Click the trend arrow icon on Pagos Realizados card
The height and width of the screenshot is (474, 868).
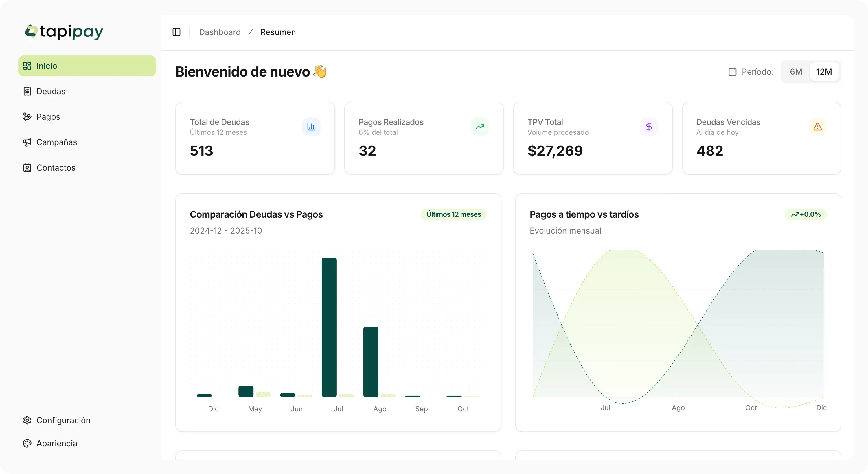[480, 127]
